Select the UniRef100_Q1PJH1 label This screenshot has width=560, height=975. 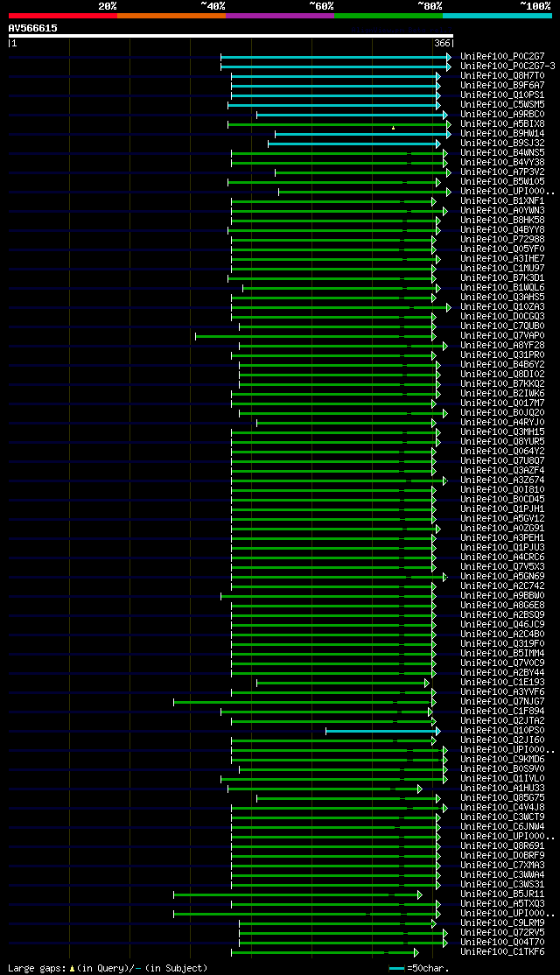pyautogui.click(x=503, y=509)
